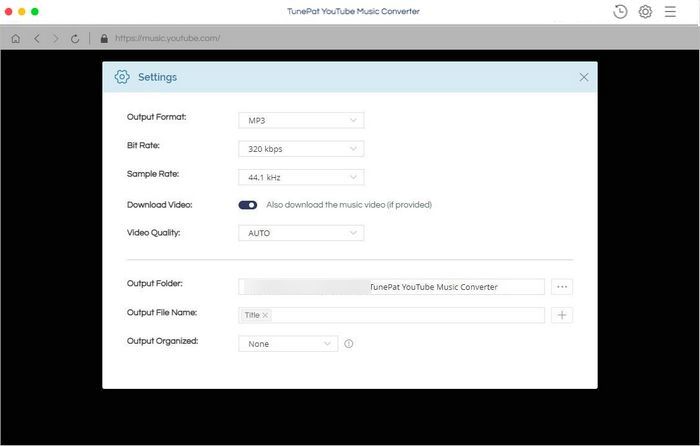
Task: Click the green maximize window button
Action: coord(35,12)
